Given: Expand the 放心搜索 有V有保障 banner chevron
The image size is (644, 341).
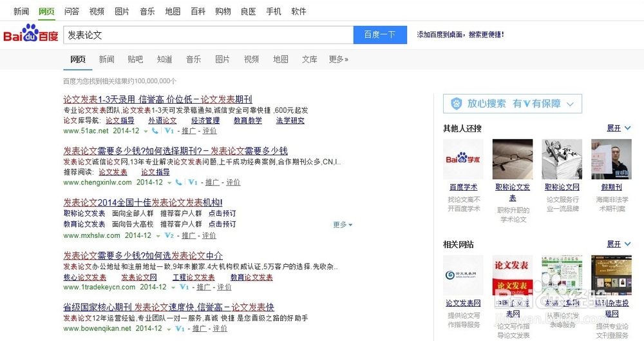Looking at the screenshot, I should 570,104.
